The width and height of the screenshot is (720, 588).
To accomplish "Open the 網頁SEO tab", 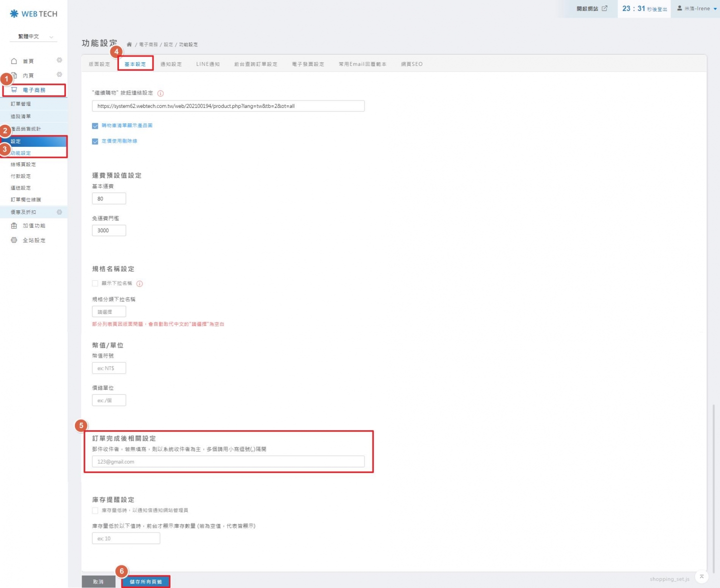I will (x=411, y=64).
